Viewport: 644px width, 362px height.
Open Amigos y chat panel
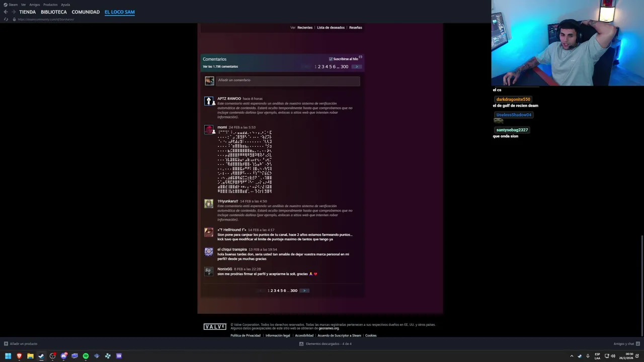[x=626, y=344]
